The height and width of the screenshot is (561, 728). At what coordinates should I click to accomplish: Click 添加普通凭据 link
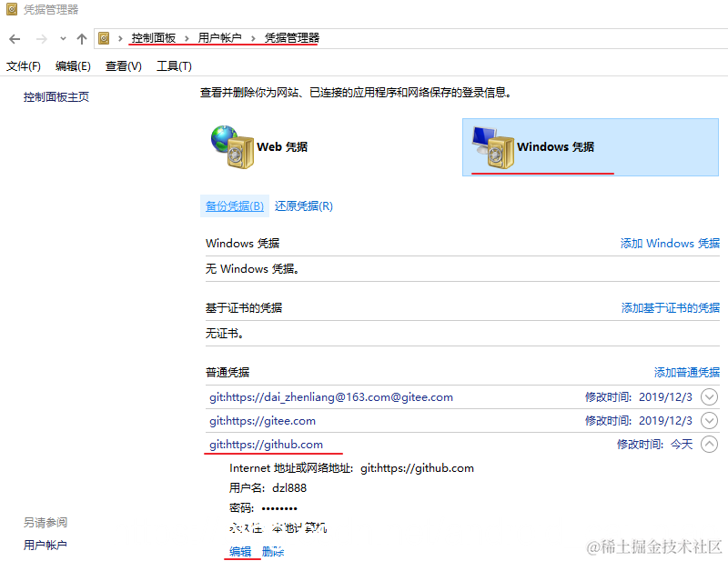click(x=687, y=372)
